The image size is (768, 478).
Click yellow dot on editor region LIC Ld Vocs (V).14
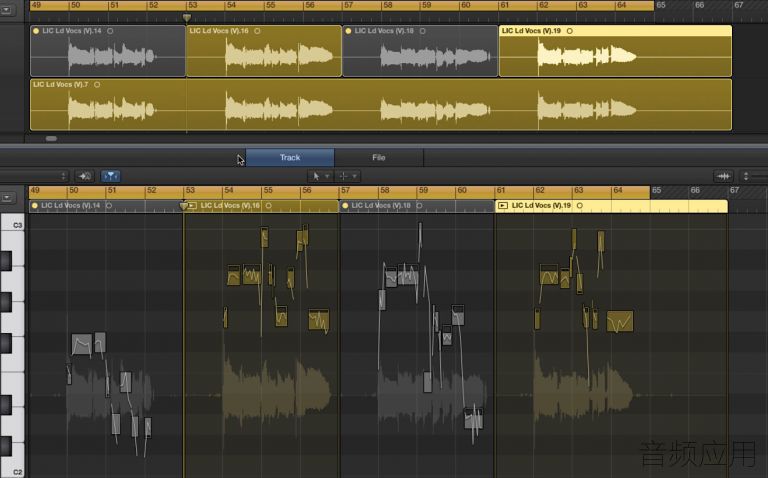(34, 206)
